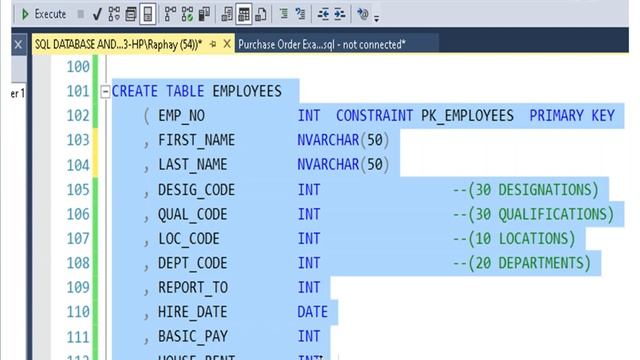Pin the SQL DATABASE AND query tab
The height and width of the screenshot is (360, 640).
[213, 44]
